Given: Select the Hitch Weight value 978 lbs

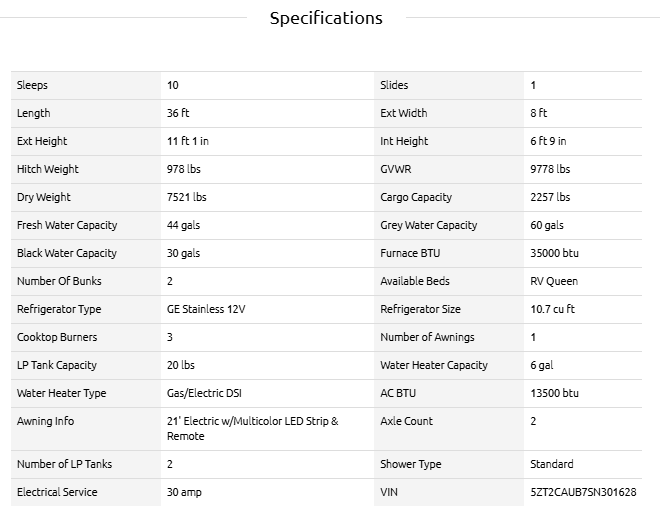Looking at the screenshot, I should tap(183, 169).
